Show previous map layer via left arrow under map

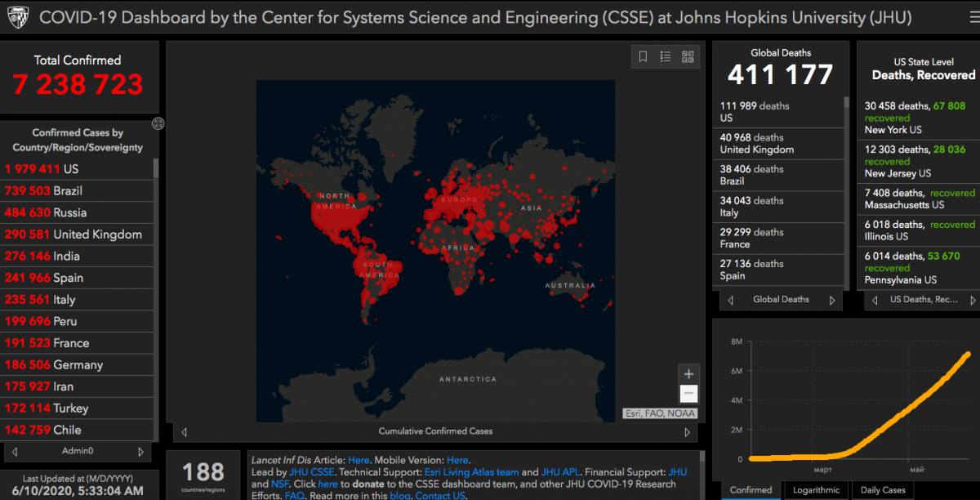184,432
